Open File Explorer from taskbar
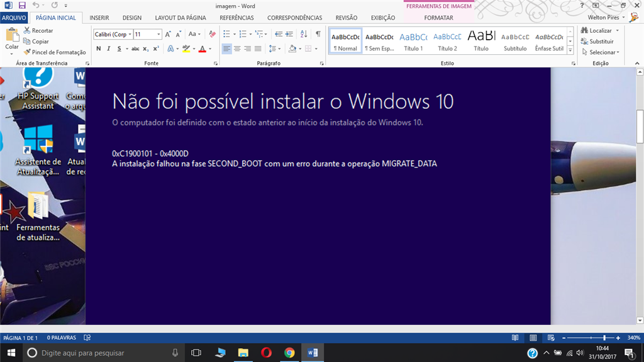Image resolution: width=644 pixels, height=362 pixels. 243,353
